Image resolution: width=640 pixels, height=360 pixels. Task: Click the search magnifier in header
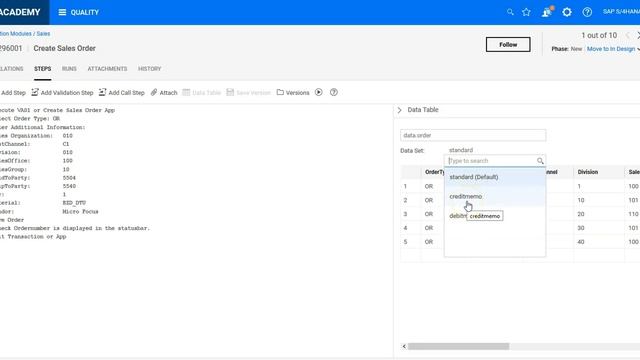510,12
